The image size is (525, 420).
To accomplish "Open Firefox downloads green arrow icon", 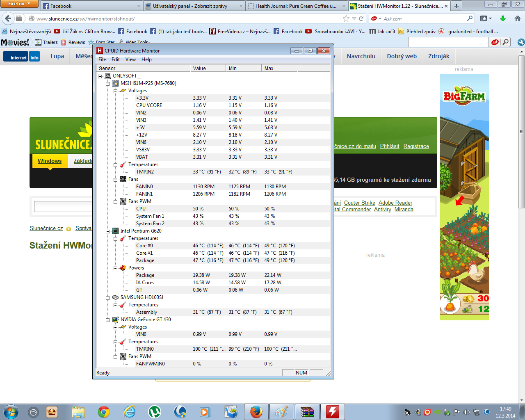I will click(x=503, y=18).
